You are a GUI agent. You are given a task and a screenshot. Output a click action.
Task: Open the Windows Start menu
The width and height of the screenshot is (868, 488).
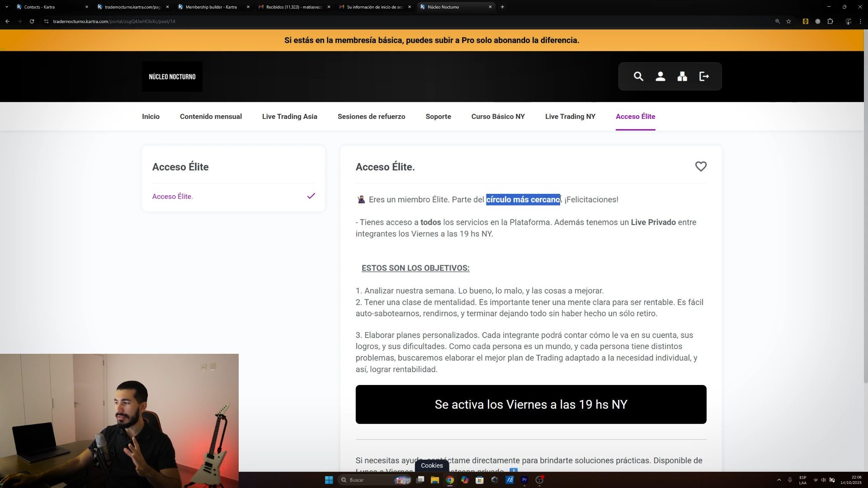329,480
